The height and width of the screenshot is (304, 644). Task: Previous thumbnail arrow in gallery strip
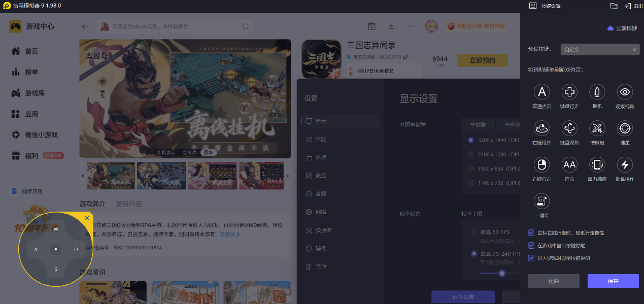83,176
